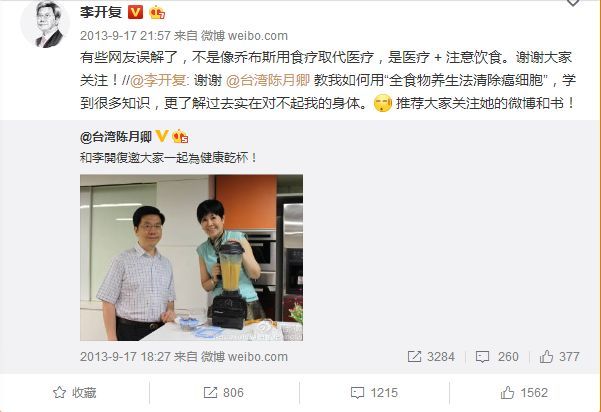
Task: Click the crown badge next to 台湾陈月卿
Action: 180,136
